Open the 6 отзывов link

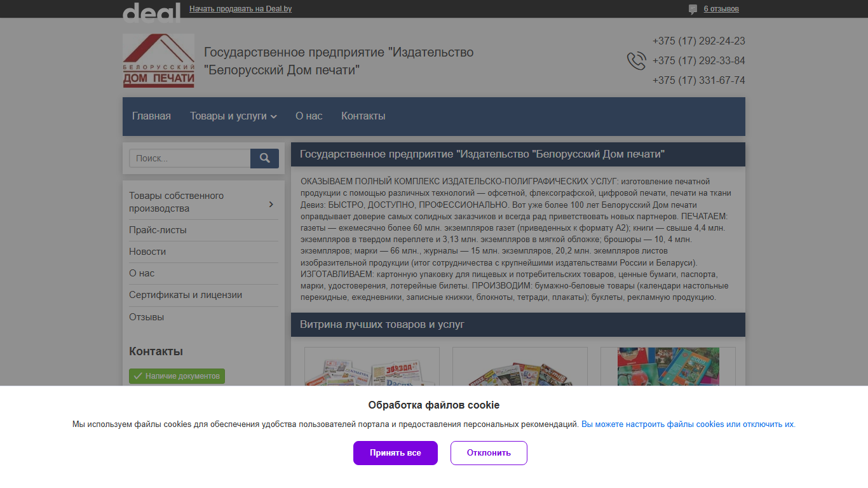tap(721, 9)
